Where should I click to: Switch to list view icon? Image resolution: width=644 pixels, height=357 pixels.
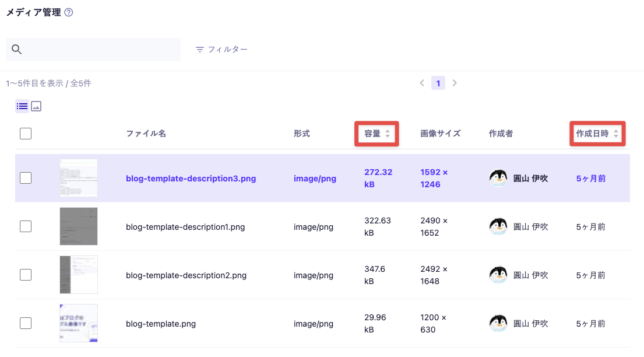point(22,106)
